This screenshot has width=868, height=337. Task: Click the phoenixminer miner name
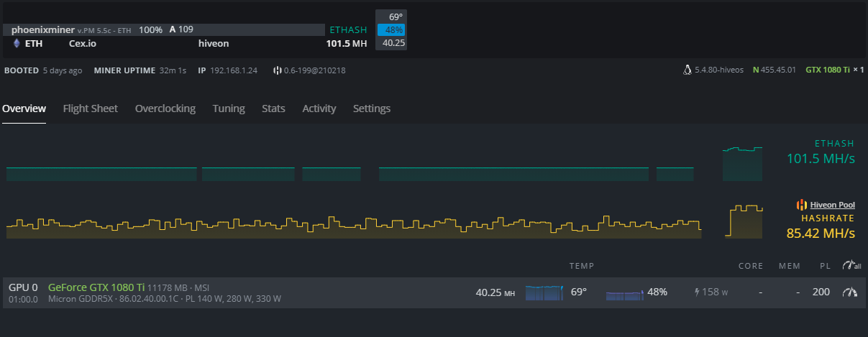[44, 30]
